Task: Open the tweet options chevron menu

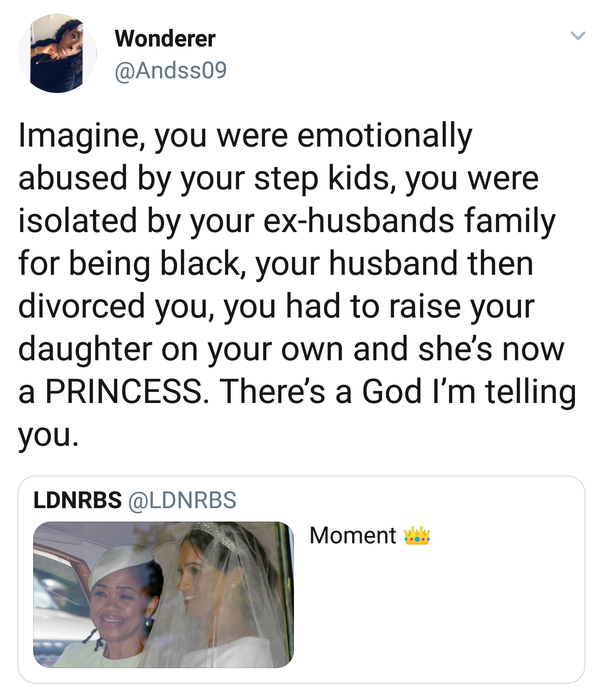Action: [x=578, y=36]
